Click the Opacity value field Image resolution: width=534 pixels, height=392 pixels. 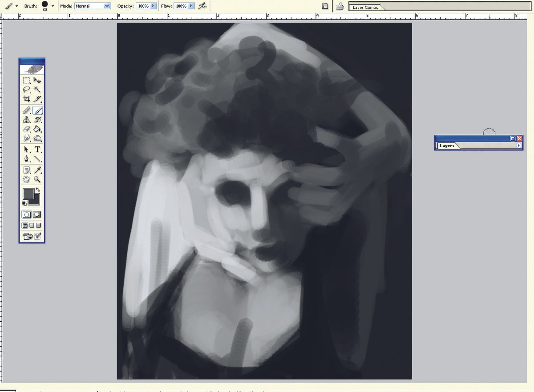[x=143, y=6]
